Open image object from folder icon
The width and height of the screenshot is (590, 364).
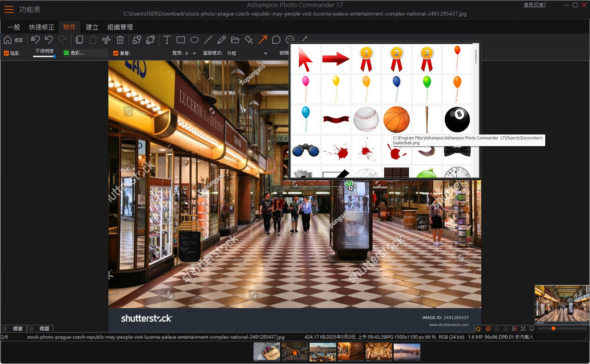235,40
